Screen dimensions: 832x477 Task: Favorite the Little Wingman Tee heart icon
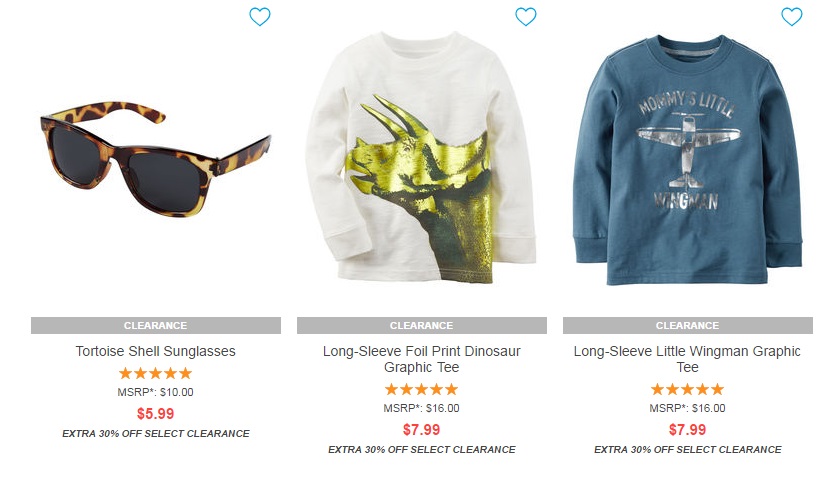pyautogui.click(x=792, y=17)
